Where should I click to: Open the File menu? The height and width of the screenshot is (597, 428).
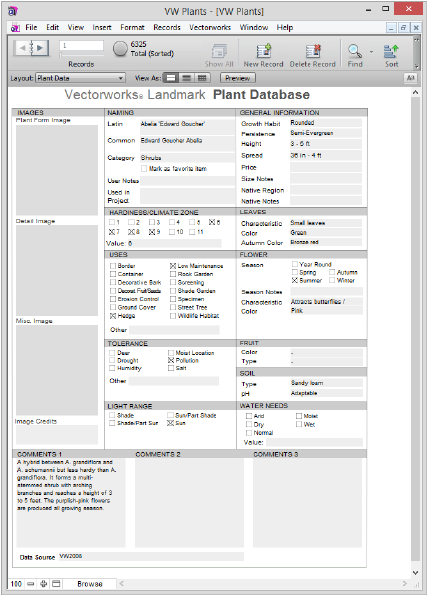point(31,27)
